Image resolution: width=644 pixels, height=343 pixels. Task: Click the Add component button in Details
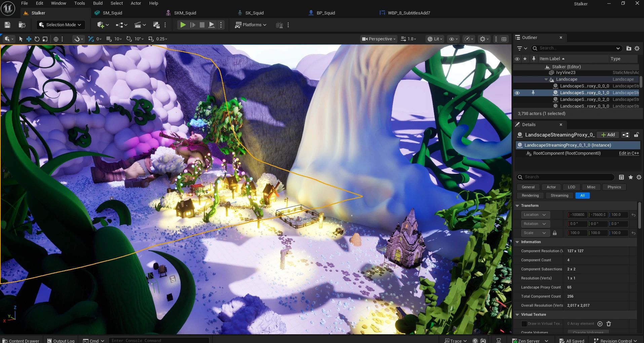pos(608,135)
